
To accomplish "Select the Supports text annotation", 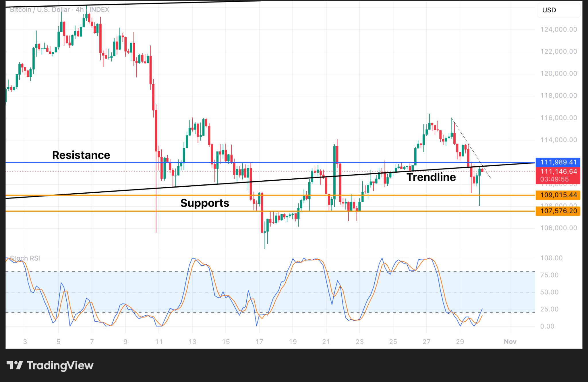I will tap(204, 203).
